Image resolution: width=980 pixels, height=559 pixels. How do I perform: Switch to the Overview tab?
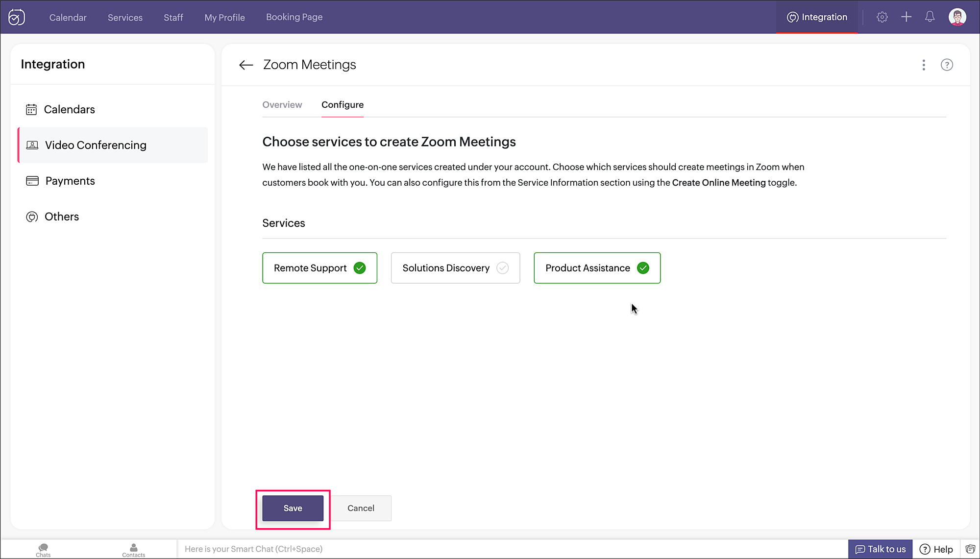[x=282, y=105]
